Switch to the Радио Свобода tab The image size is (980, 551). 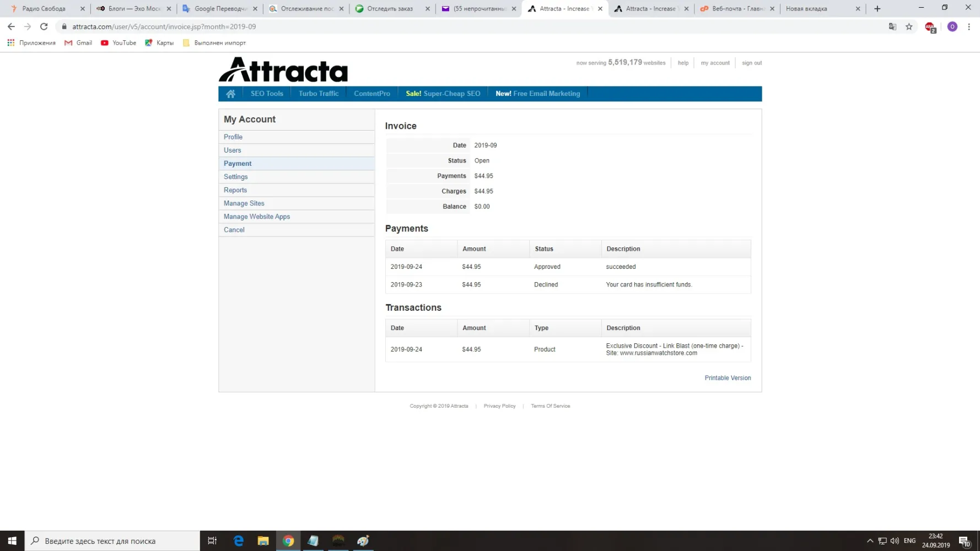[x=44, y=9]
